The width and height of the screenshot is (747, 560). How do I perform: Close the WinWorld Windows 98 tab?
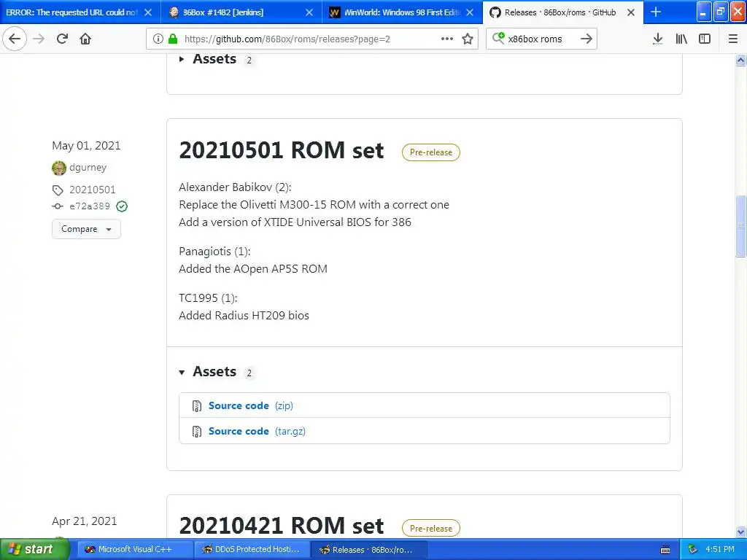point(470,12)
